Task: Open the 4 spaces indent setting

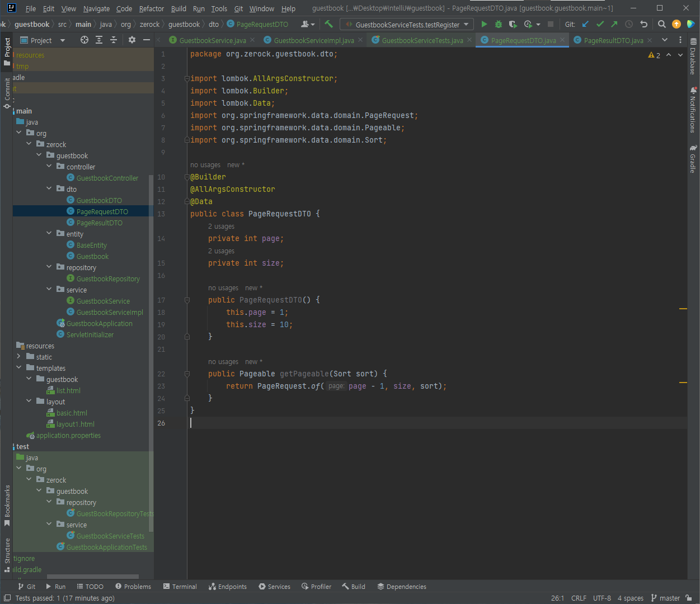Action: coord(630,598)
